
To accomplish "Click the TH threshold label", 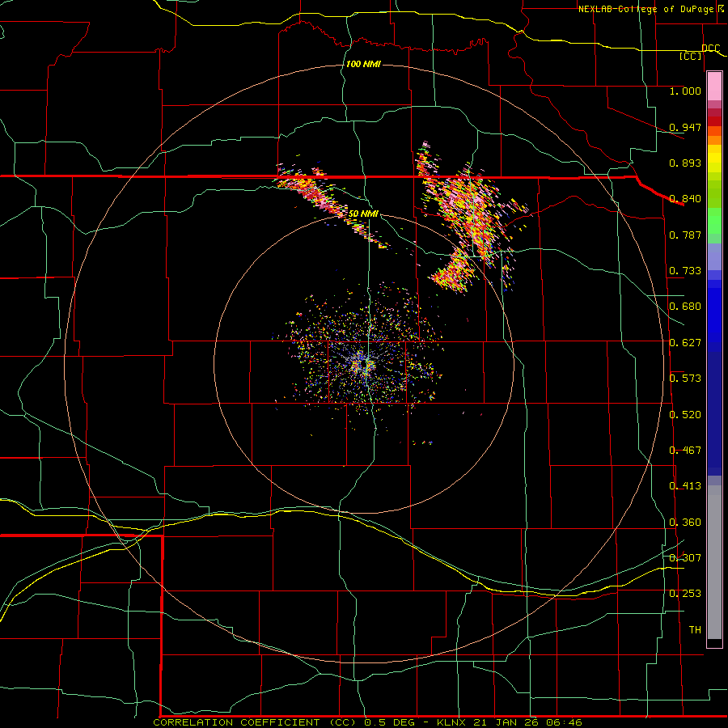I will [x=695, y=630].
